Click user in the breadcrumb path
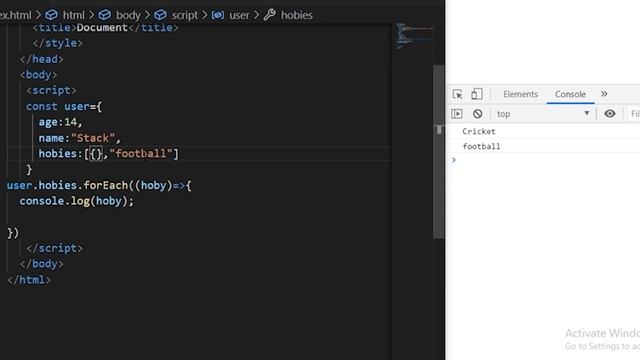Image resolution: width=640 pixels, height=360 pixels. pyautogui.click(x=239, y=15)
